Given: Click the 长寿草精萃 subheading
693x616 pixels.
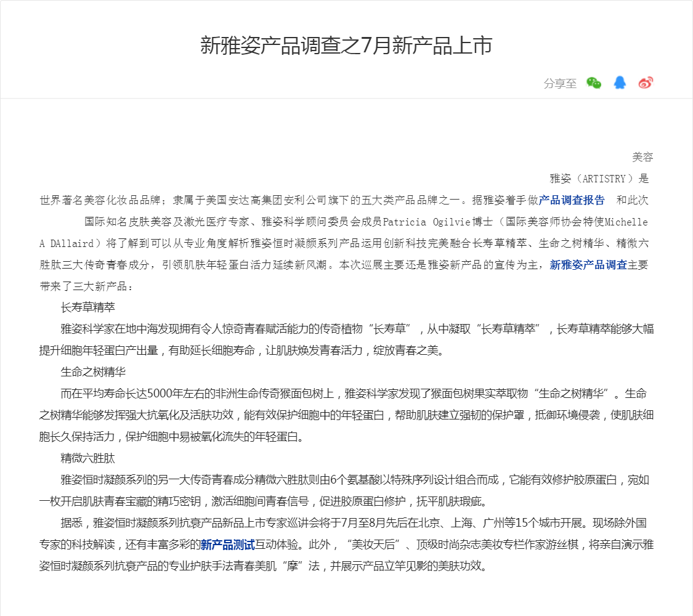Looking at the screenshot, I should tap(88, 307).
